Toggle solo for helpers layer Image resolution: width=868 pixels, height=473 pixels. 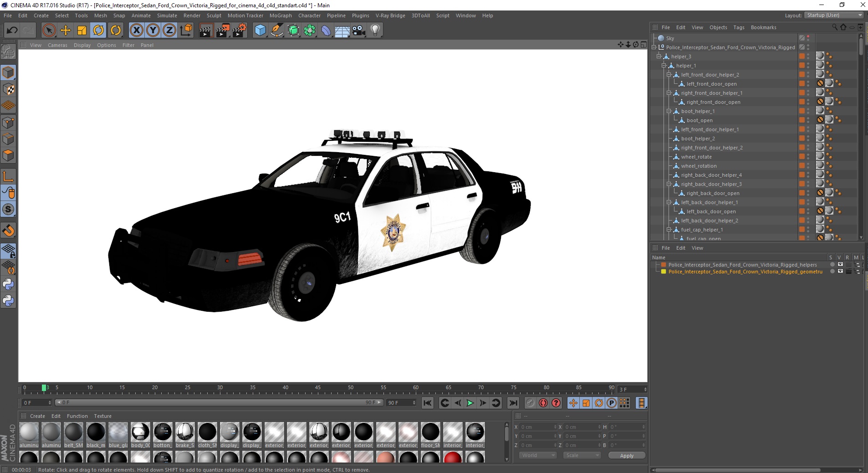pyautogui.click(x=832, y=264)
